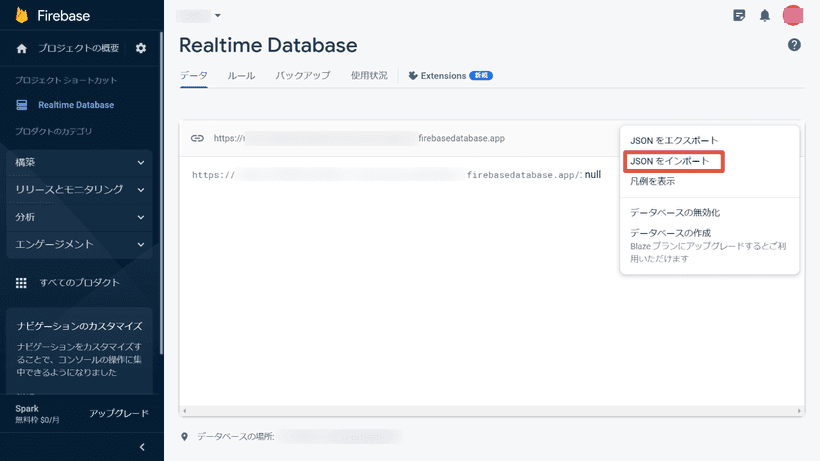The height and width of the screenshot is (461, 820).
Task: Open the user account avatar
Action: (793, 15)
